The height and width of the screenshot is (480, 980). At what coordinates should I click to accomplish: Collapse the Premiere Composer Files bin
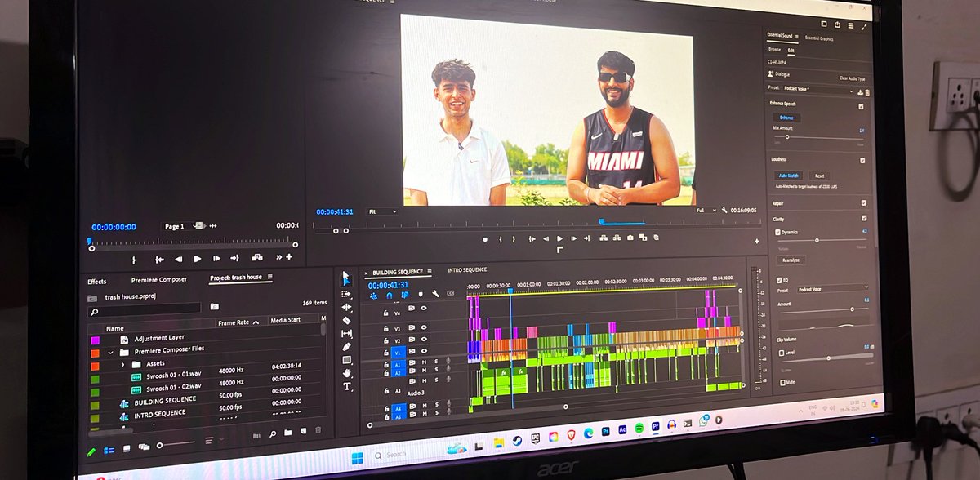pos(110,352)
